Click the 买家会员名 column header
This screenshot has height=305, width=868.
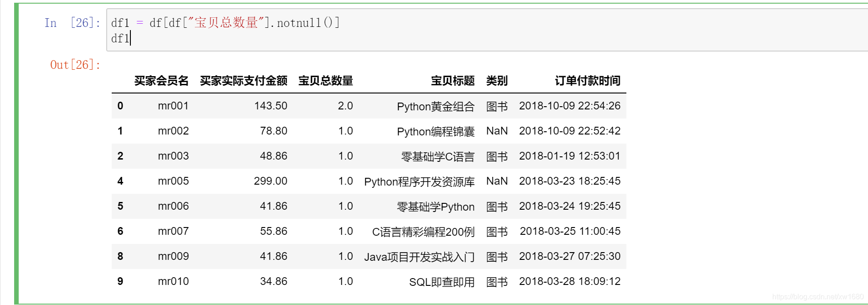pyautogui.click(x=161, y=81)
